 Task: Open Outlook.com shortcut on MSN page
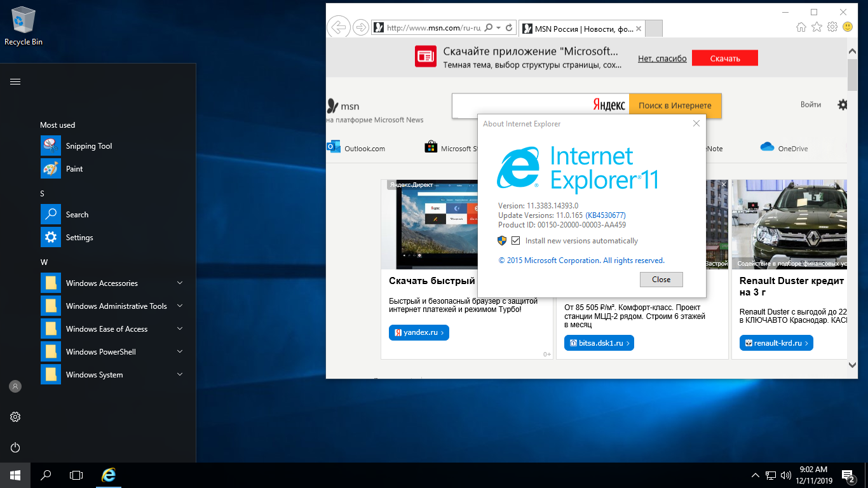click(x=356, y=148)
